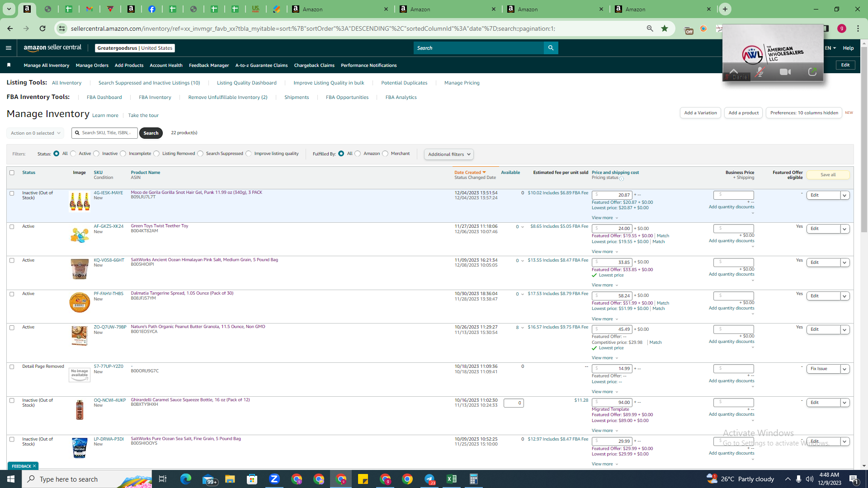Open the Seller Central hamburger menu
This screenshot has height=488, width=868.
(9, 48)
